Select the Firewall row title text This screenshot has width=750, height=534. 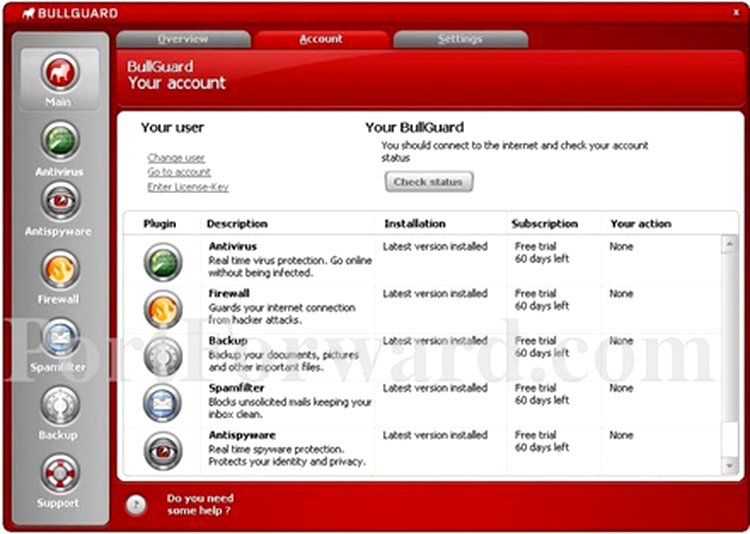click(229, 293)
